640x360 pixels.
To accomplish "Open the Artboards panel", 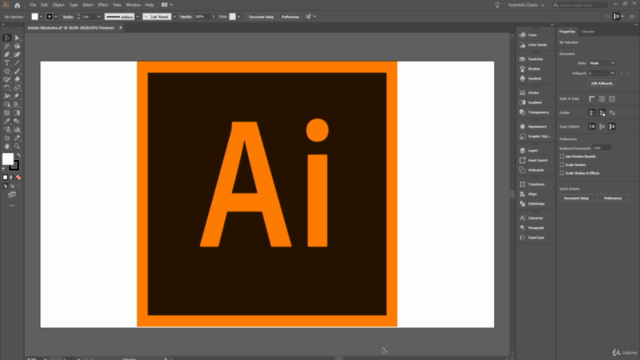I will [535, 170].
